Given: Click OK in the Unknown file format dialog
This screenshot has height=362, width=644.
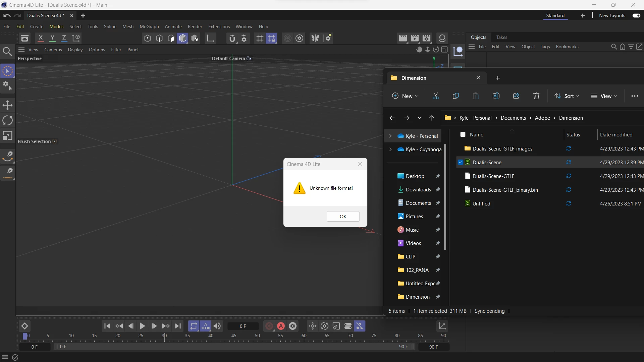Looking at the screenshot, I should 343,217.
